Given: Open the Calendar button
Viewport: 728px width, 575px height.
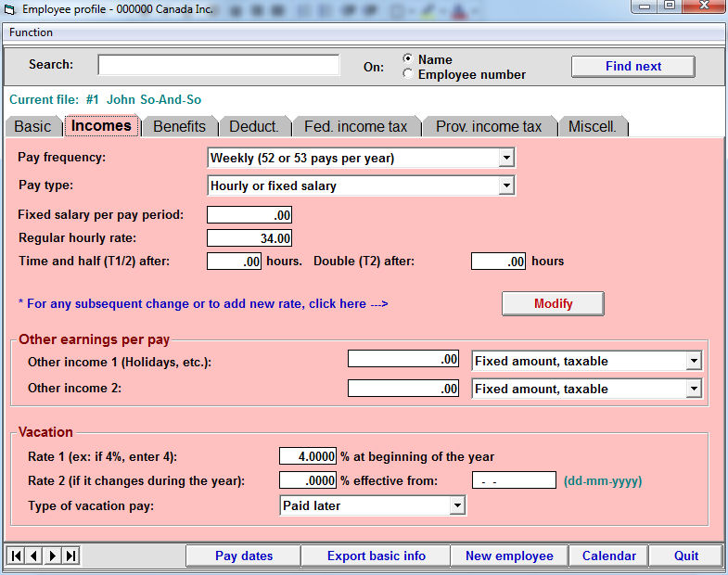Looking at the screenshot, I should pyautogui.click(x=608, y=556).
